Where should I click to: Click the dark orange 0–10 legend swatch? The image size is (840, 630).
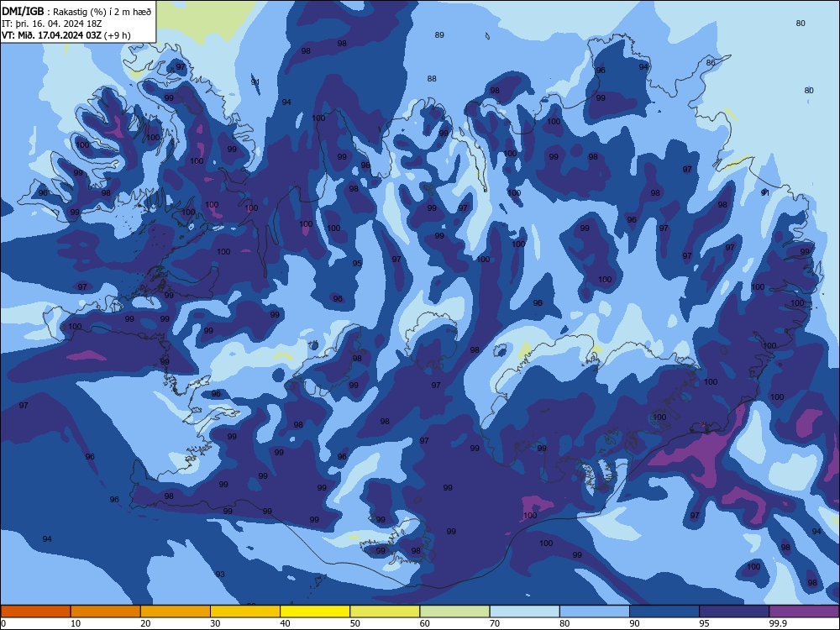click(35, 612)
